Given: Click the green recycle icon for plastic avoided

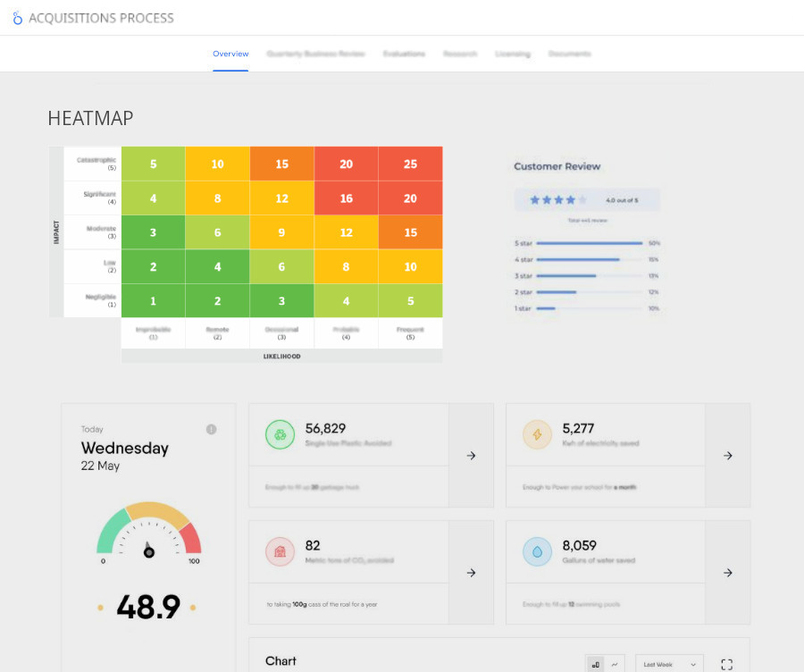Looking at the screenshot, I should coord(280,435).
